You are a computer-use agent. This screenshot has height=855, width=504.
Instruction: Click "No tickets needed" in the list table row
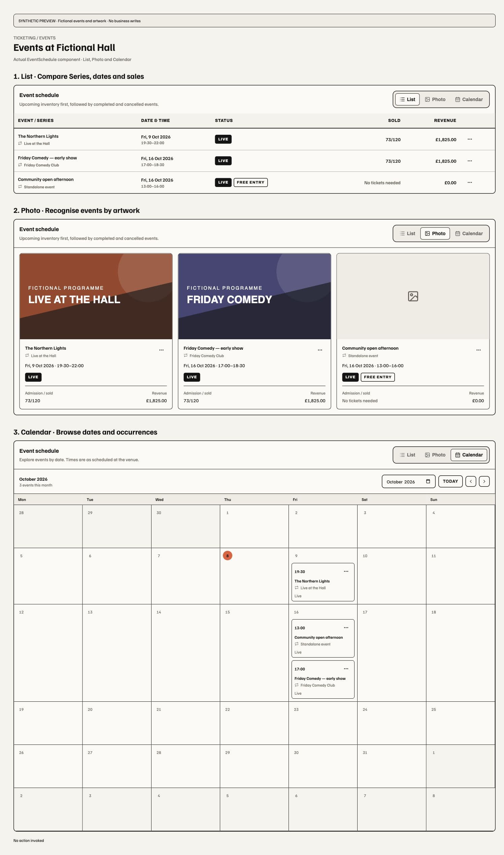382,183
